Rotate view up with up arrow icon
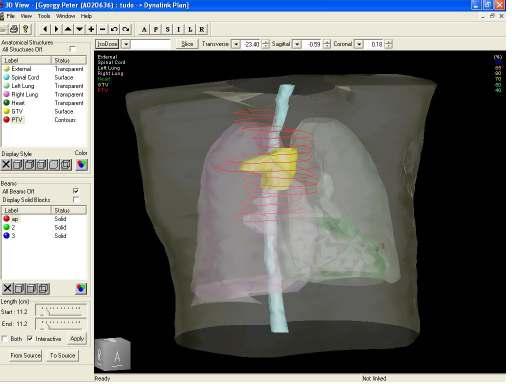The image size is (512, 384). point(68,29)
